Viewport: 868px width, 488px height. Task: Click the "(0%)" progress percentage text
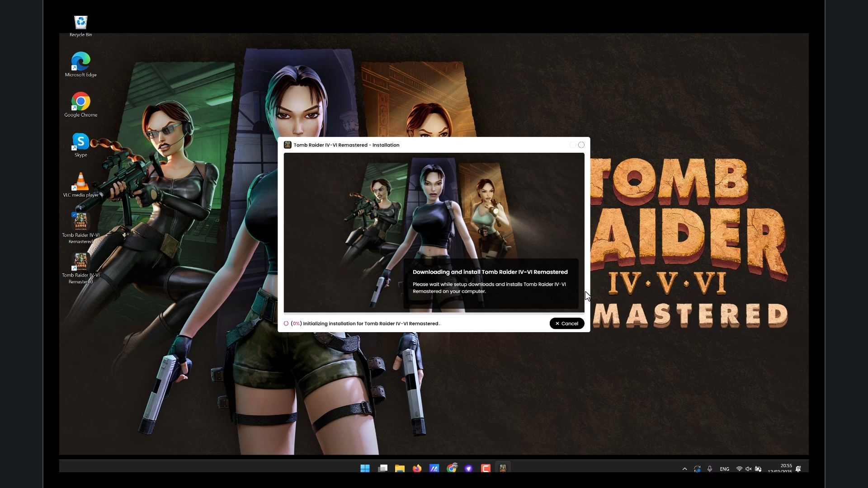tap(296, 324)
